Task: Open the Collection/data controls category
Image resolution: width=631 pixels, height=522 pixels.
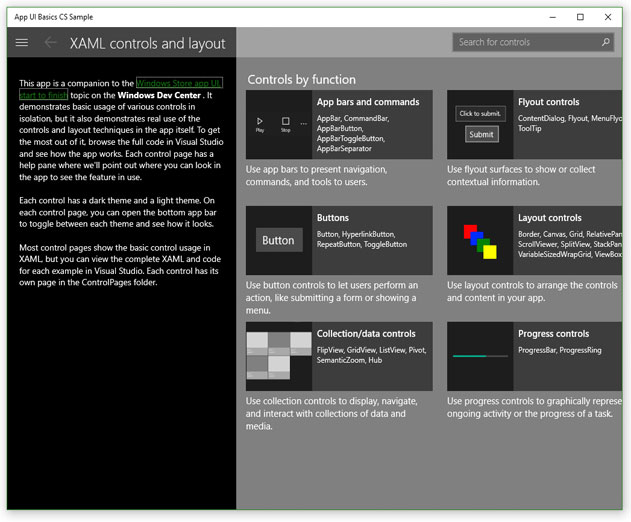Action: [x=366, y=334]
